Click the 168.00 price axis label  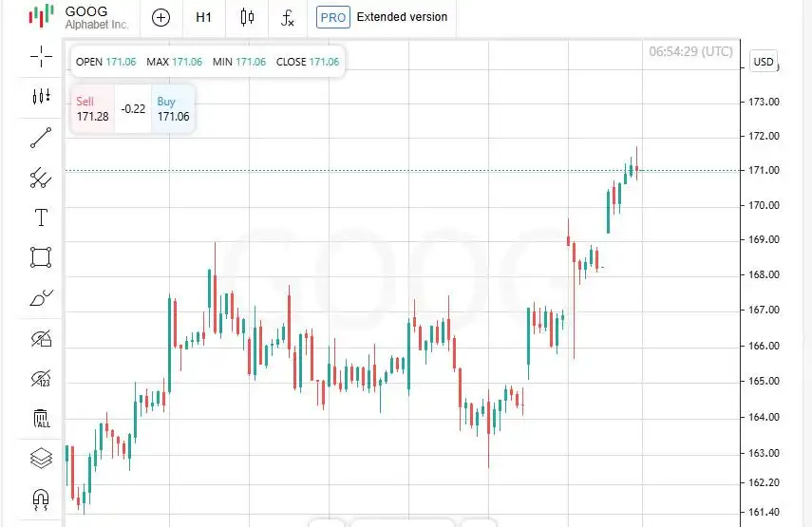click(764, 274)
